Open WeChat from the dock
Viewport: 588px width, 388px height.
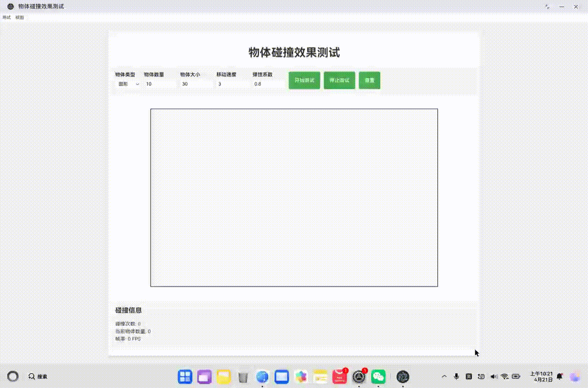[377, 377]
